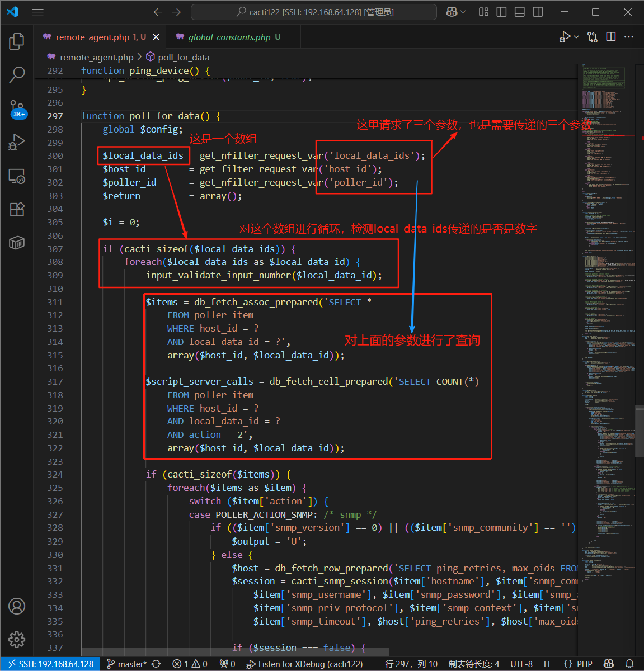Click line number 311 in gutter
The image size is (644, 671).
click(55, 302)
